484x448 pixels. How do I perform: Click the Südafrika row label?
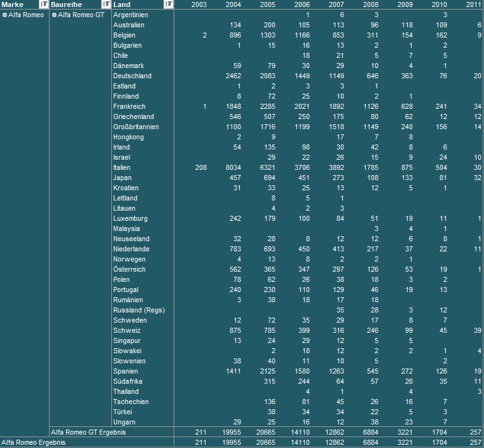click(128, 382)
